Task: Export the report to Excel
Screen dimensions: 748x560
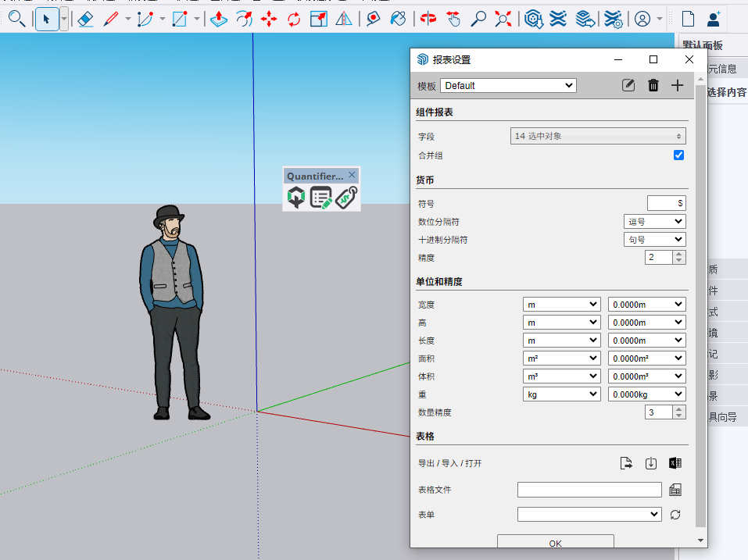Action: (675, 462)
